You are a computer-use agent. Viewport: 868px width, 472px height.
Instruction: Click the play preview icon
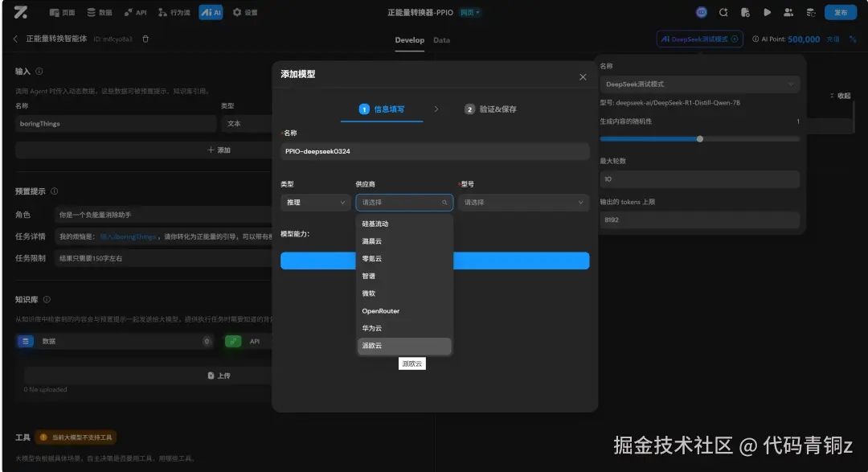pyautogui.click(x=768, y=12)
